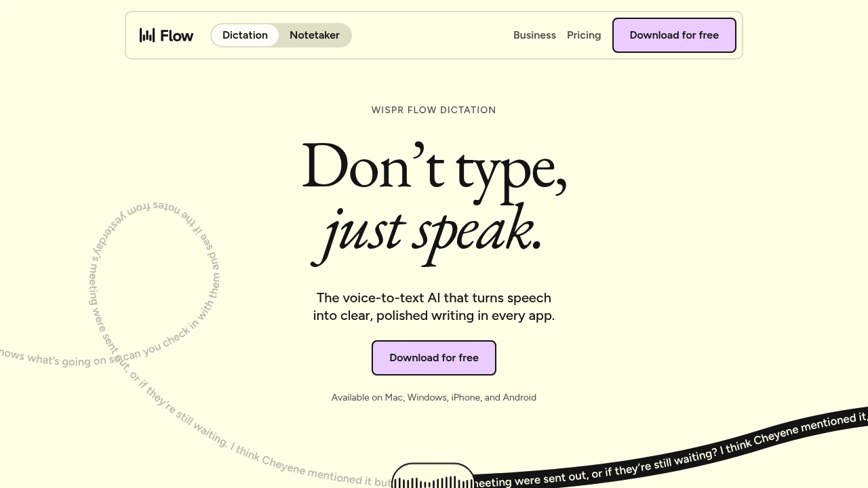Click the Flow logo in the navbar
This screenshot has width=868, height=488.
(x=166, y=35)
